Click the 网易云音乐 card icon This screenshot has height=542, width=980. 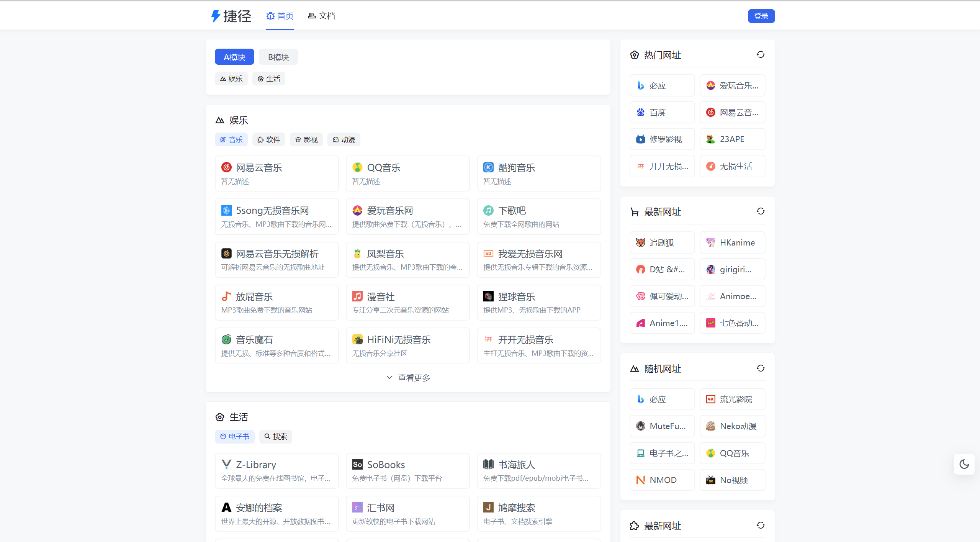226,167
